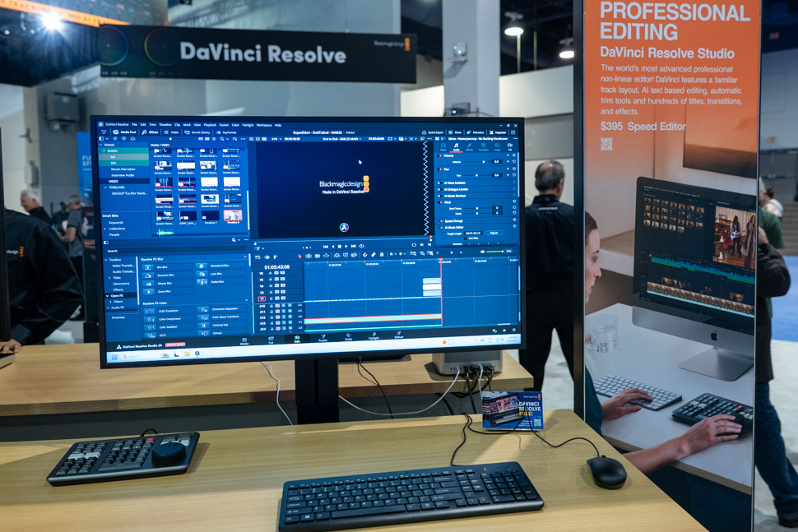This screenshot has height=532, width=798.
Task: Enable AI Voice Isolation toggle
Action: tap(439, 183)
